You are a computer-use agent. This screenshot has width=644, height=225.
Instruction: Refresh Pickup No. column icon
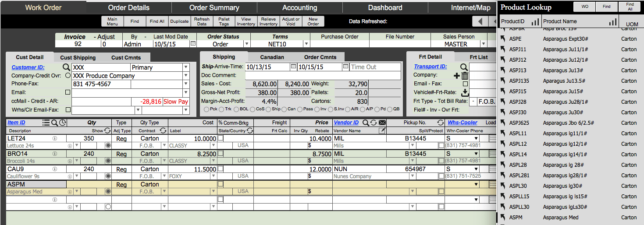click(441, 123)
